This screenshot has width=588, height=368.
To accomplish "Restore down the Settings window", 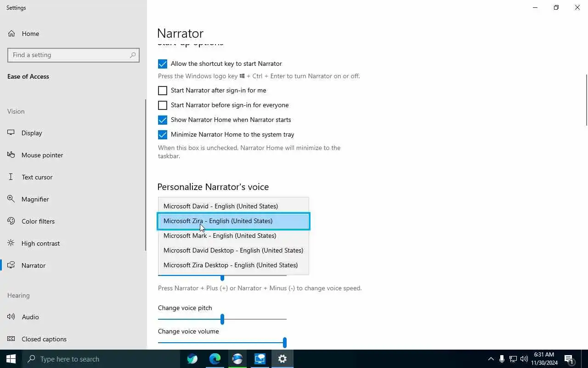I will 556,7.
